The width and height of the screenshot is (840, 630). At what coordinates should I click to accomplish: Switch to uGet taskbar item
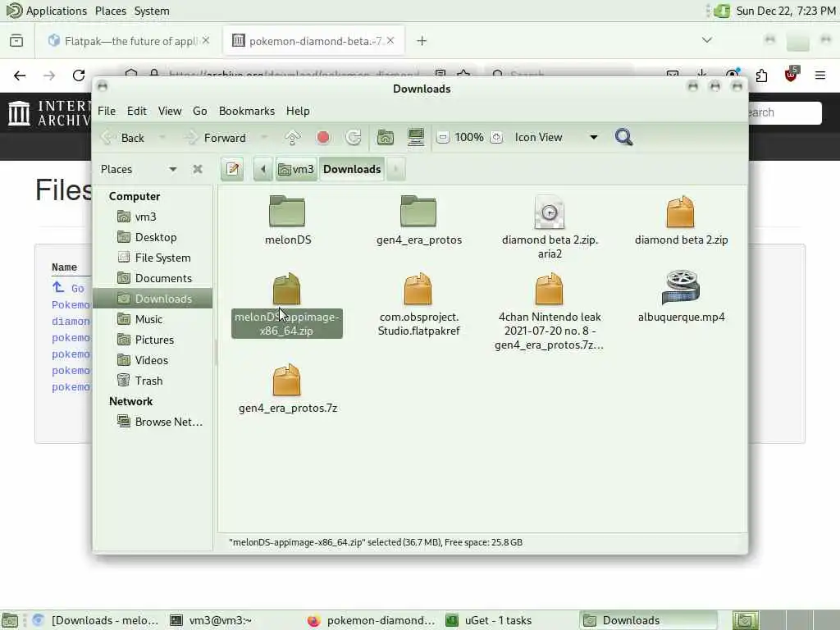pyautogui.click(x=491, y=620)
